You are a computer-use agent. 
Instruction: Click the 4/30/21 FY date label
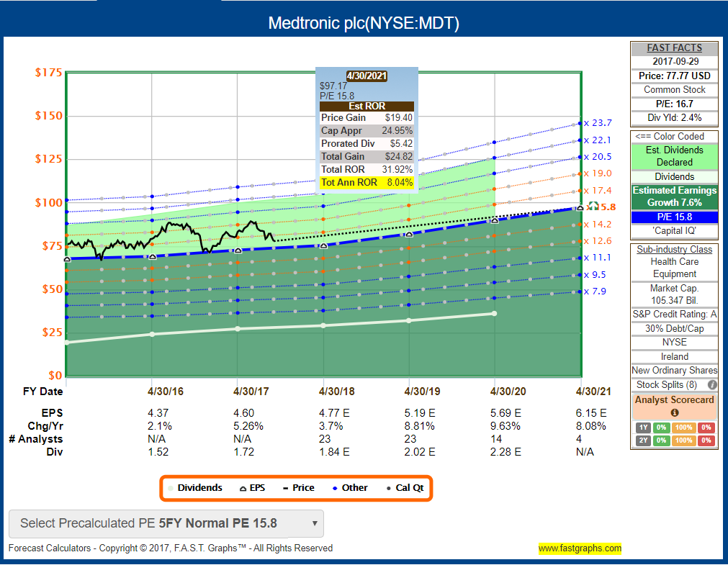click(x=593, y=392)
